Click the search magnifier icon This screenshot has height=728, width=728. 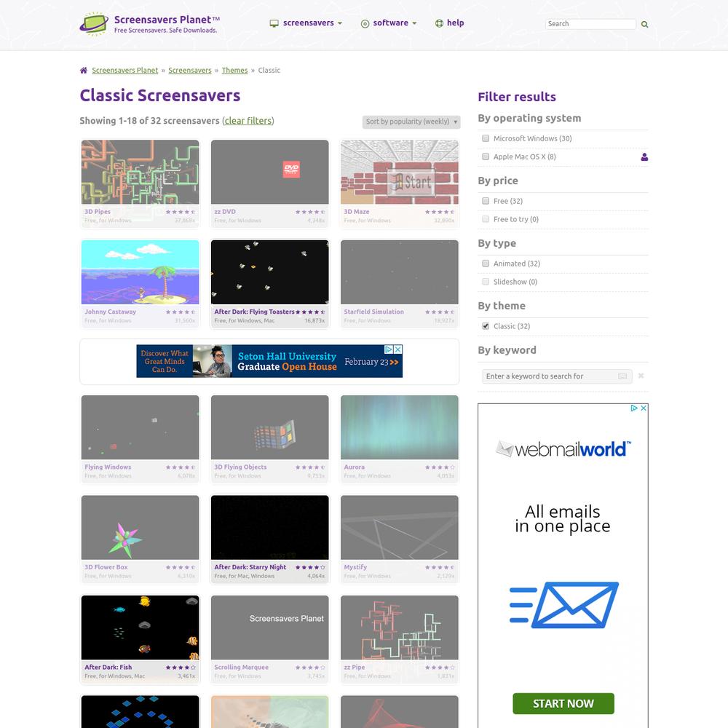tap(644, 24)
